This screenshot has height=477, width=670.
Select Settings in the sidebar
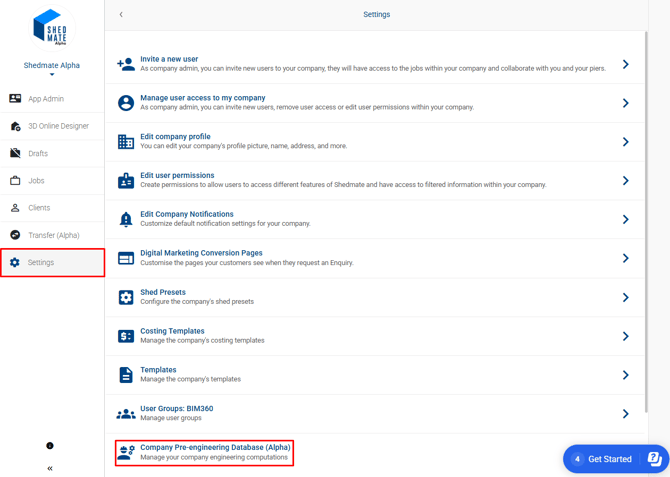pyautogui.click(x=52, y=262)
